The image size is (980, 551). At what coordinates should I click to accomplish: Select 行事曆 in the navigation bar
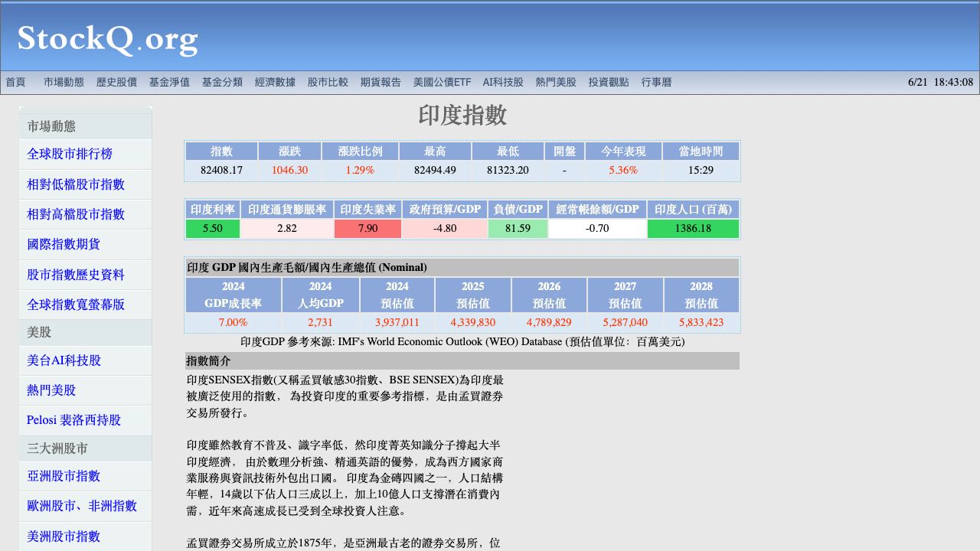click(656, 83)
